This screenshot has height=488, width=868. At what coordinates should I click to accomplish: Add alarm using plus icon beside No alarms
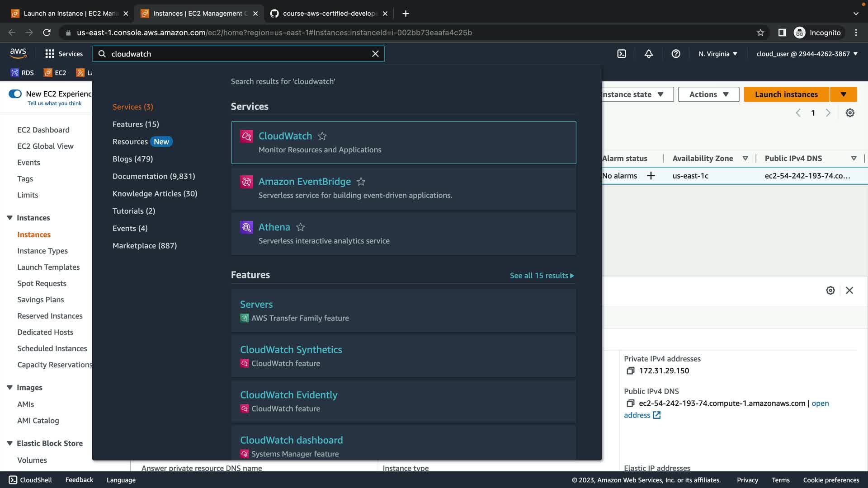click(x=651, y=176)
